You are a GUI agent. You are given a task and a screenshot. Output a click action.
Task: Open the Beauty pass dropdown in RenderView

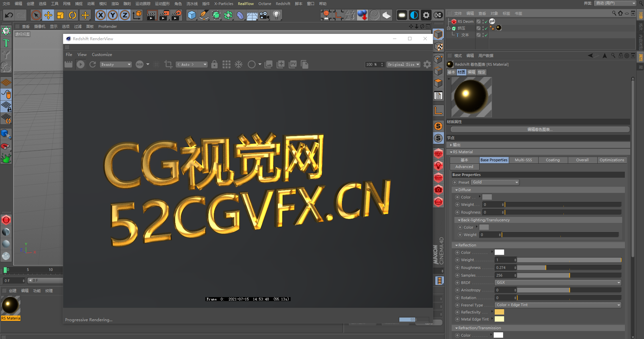click(116, 64)
